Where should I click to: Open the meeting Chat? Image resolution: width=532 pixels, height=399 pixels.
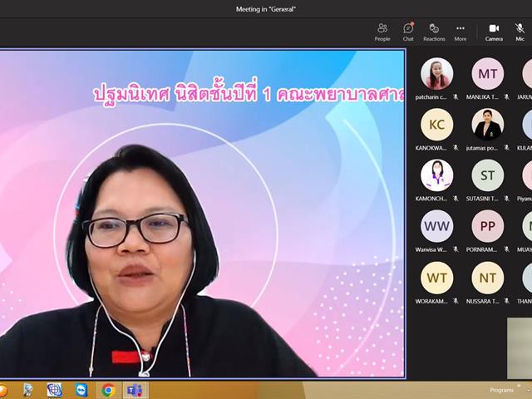pos(408,32)
